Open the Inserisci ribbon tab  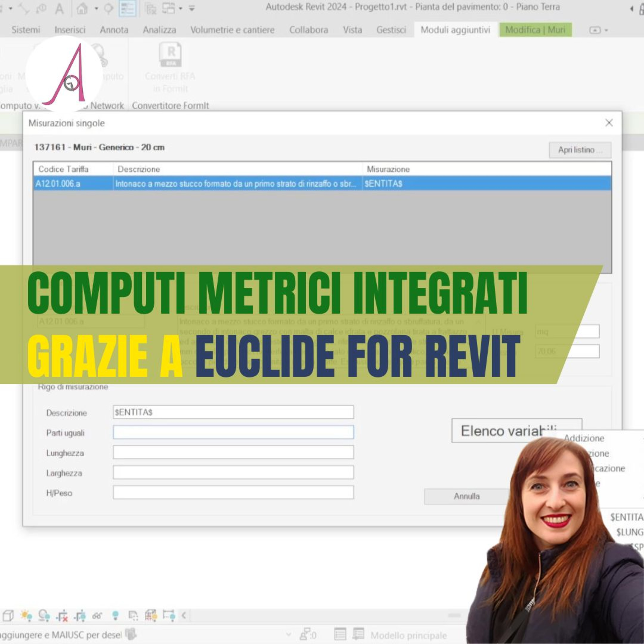point(70,30)
